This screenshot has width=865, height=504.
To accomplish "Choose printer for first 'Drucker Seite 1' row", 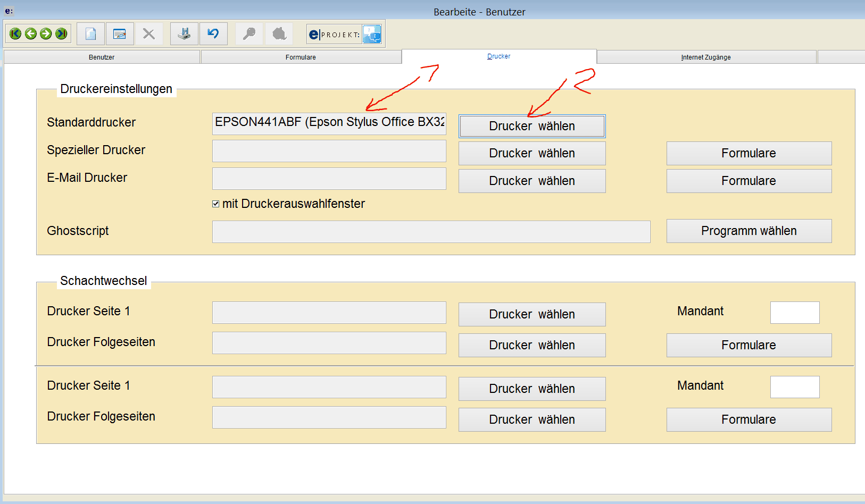I will (x=532, y=314).
